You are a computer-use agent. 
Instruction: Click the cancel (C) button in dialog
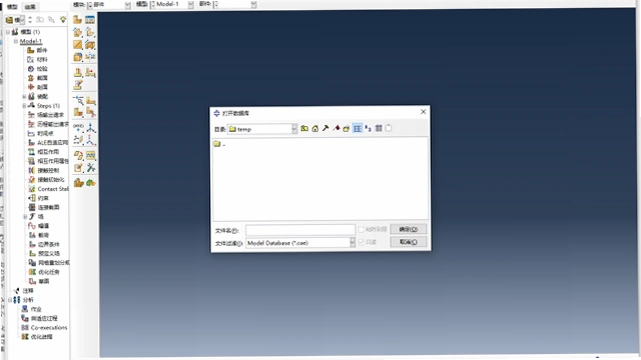pyautogui.click(x=408, y=242)
